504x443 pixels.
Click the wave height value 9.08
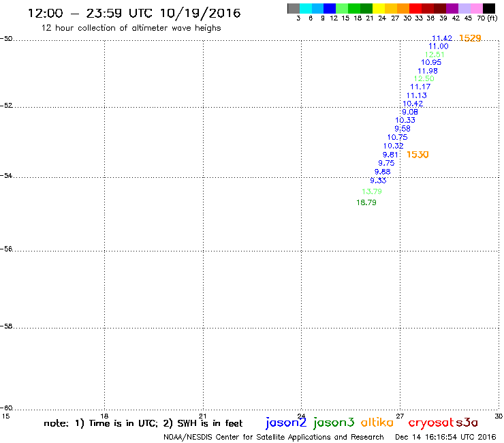(x=410, y=112)
